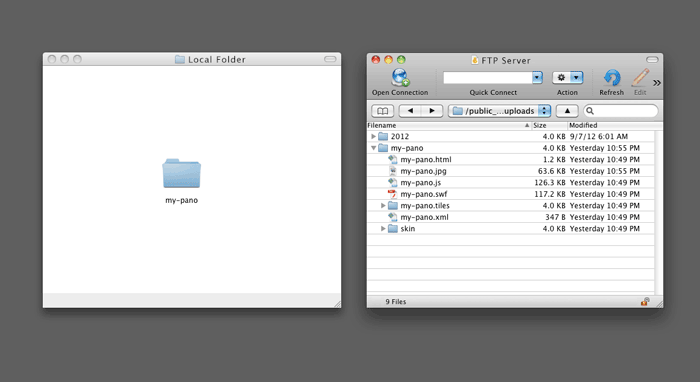Select the my-pano.html filename
700x382 pixels.
click(426, 160)
